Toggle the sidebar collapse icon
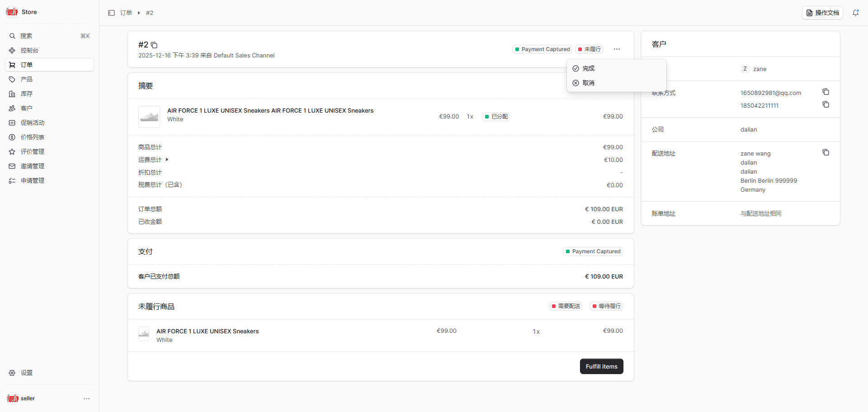This screenshot has height=412, width=868. (111, 13)
